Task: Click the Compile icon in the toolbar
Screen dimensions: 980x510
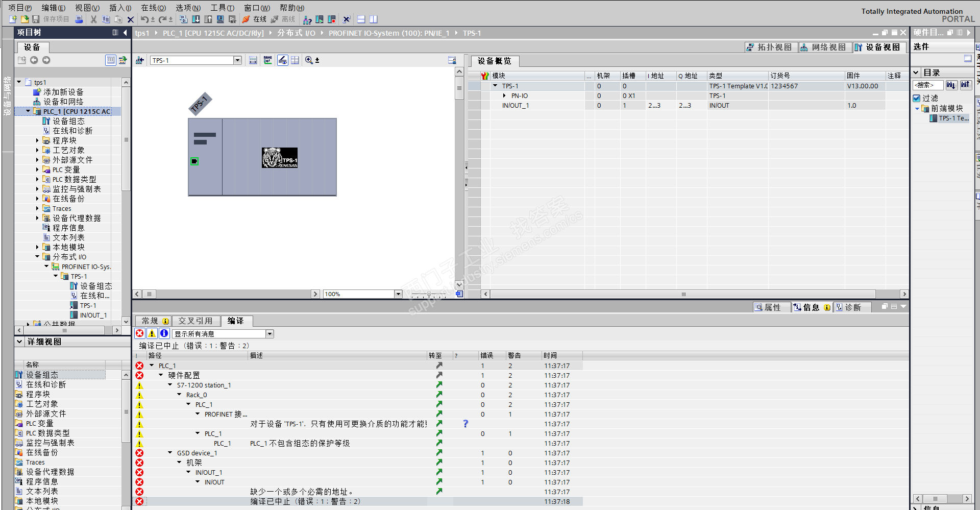Action: click(184, 19)
